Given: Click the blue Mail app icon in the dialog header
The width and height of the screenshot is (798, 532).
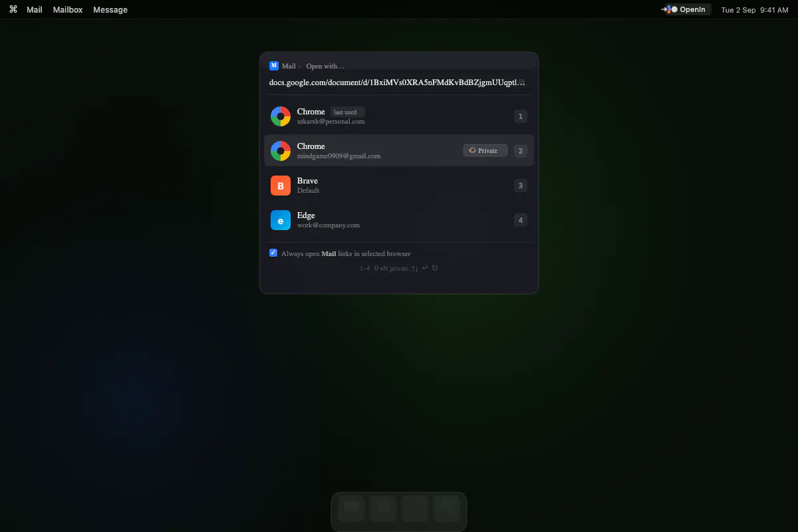Looking at the screenshot, I should [x=273, y=65].
